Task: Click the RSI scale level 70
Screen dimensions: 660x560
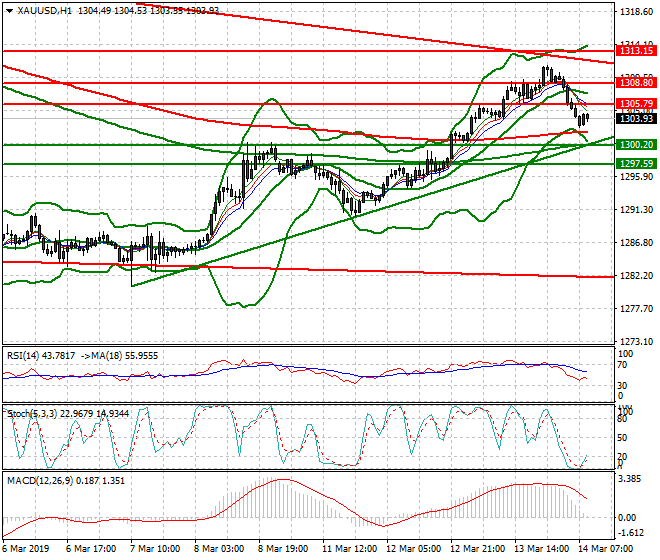Action: (622, 365)
